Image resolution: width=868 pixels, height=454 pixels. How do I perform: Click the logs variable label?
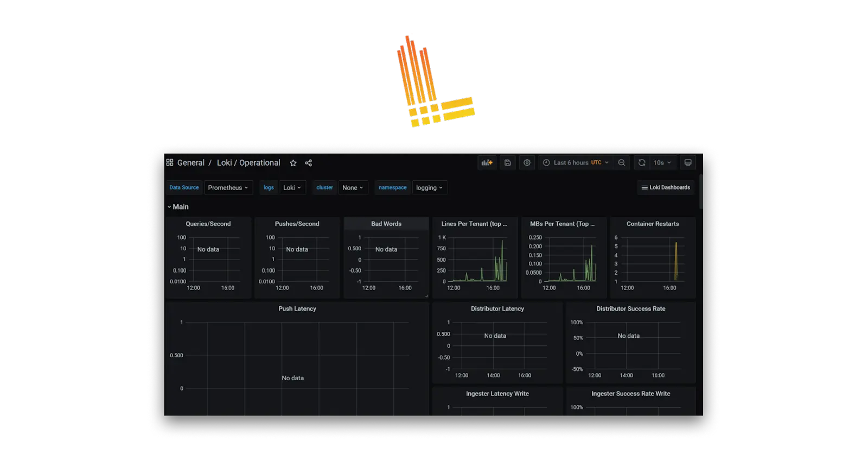[x=269, y=187]
